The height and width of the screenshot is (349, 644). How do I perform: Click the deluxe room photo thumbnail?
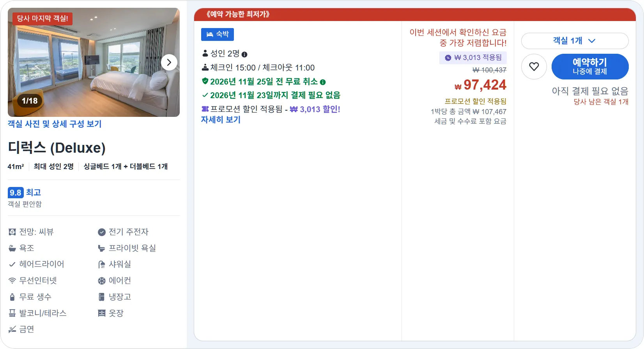tap(94, 62)
